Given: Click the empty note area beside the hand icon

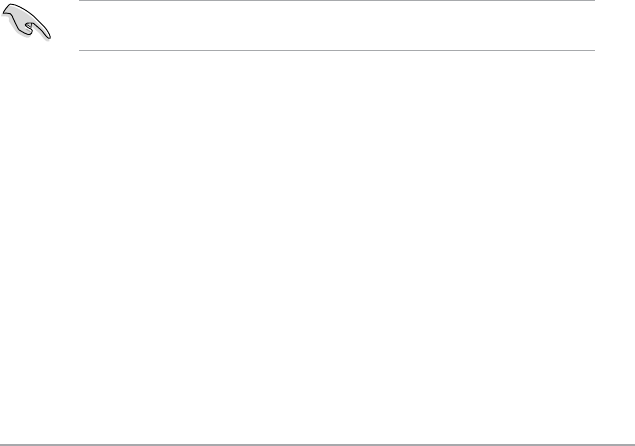Looking at the screenshot, I should pyautogui.click(x=336, y=26).
